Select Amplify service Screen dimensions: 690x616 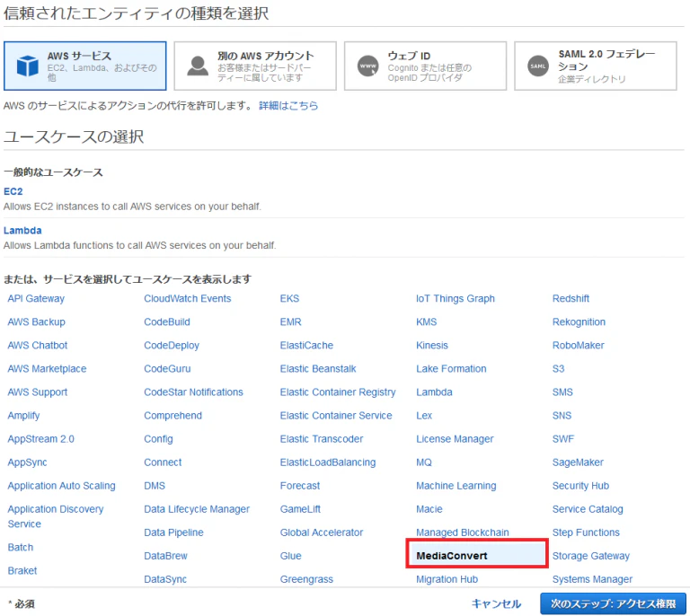tap(23, 416)
